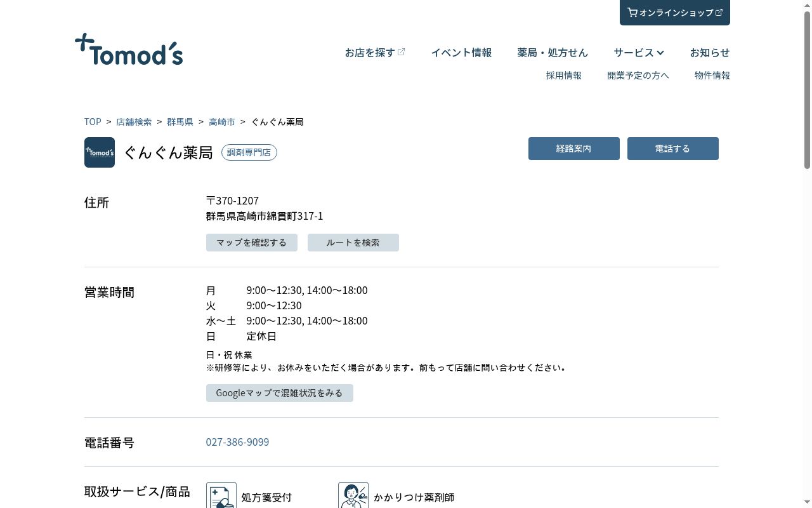812x508 pixels.
Task: Open the 薬局・処方せん menu item
Action: click(553, 53)
